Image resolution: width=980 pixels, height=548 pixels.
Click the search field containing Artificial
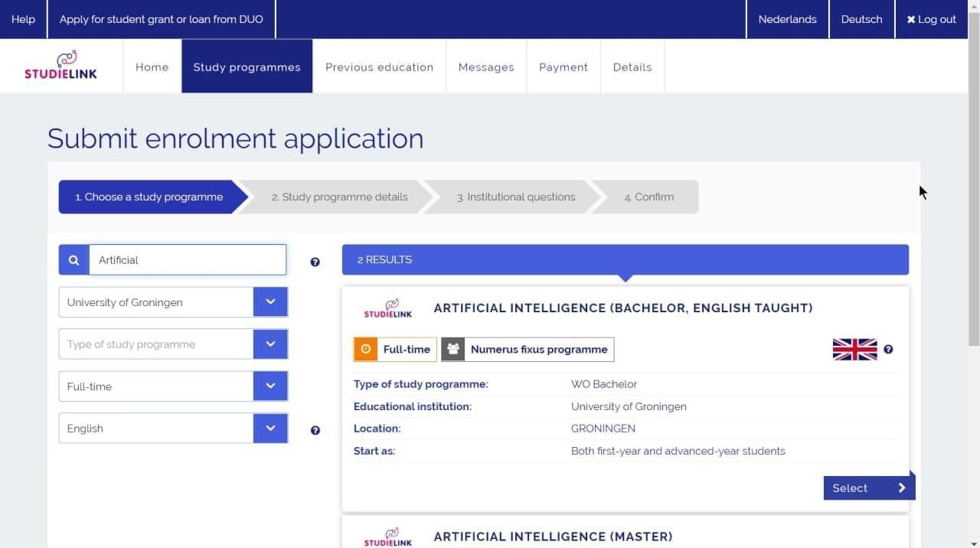(x=188, y=260)
